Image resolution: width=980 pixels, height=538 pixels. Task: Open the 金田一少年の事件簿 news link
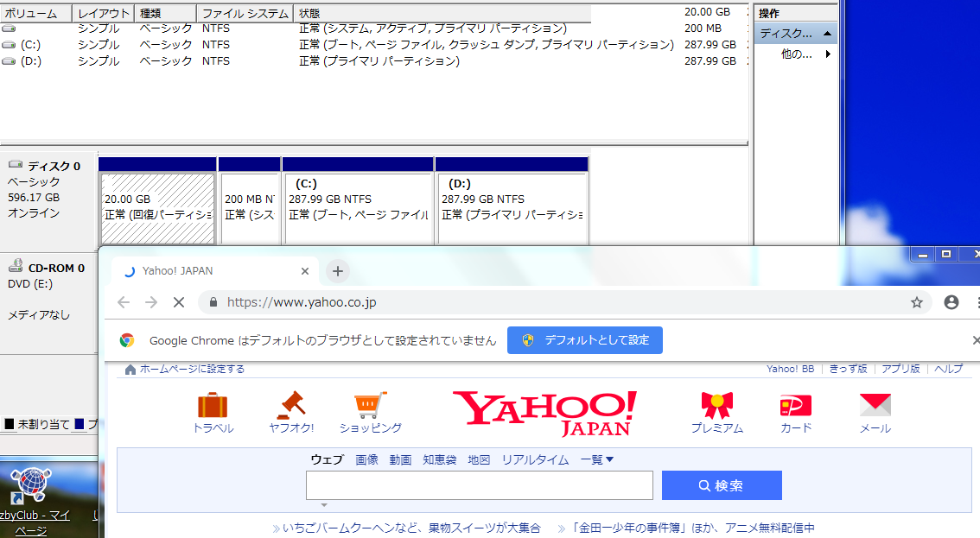click(x=691, y=528)
